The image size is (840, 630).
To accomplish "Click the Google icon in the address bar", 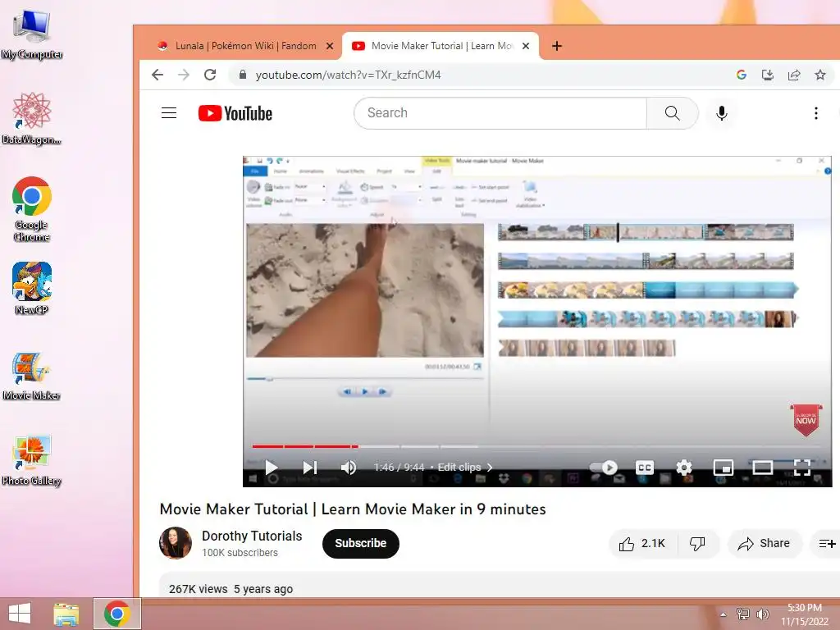I will pos(742,75).
